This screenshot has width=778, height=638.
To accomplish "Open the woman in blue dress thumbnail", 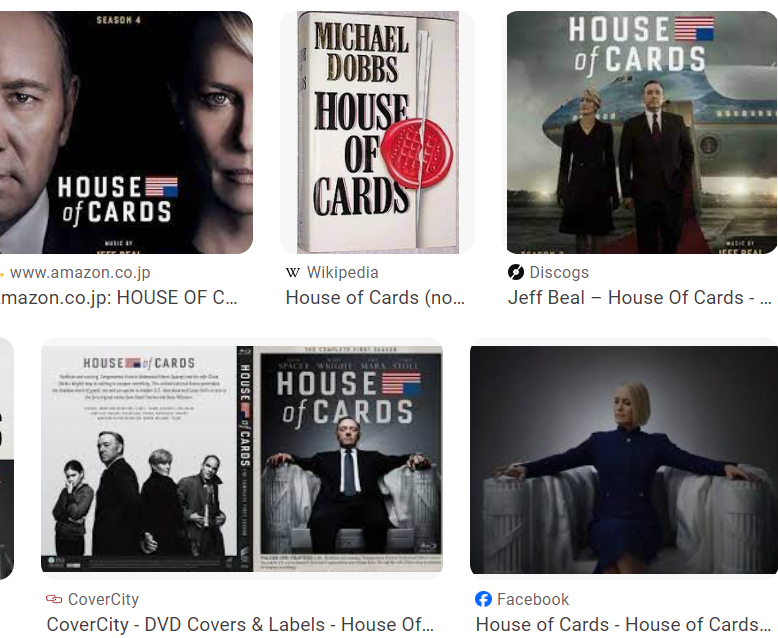I will [x=624, y=460].
